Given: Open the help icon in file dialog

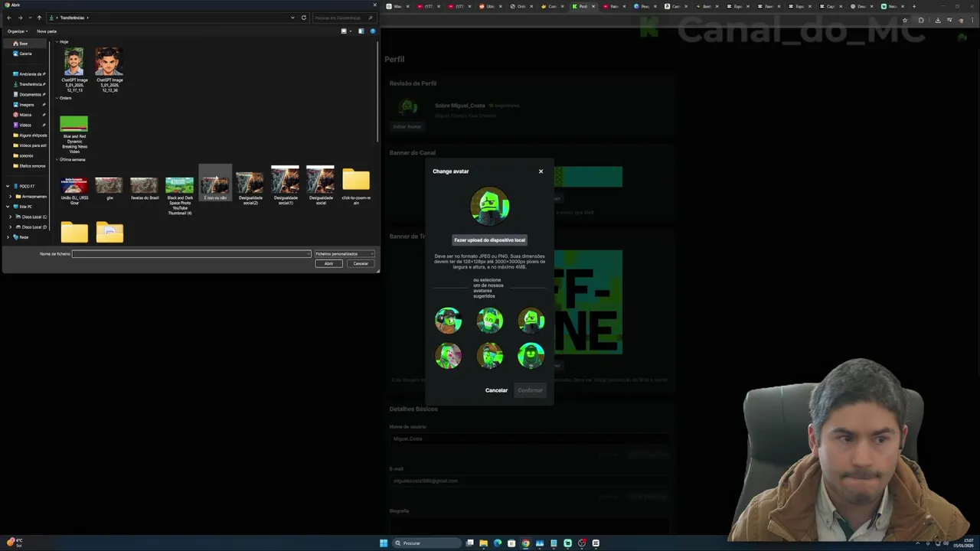Looking at the screenshot, I should (x=373, y=31).
